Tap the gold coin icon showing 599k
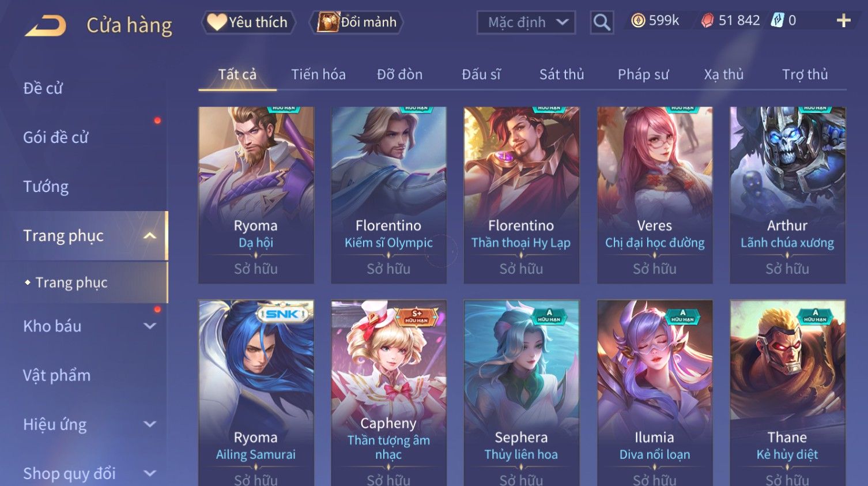 pos(637,21)
